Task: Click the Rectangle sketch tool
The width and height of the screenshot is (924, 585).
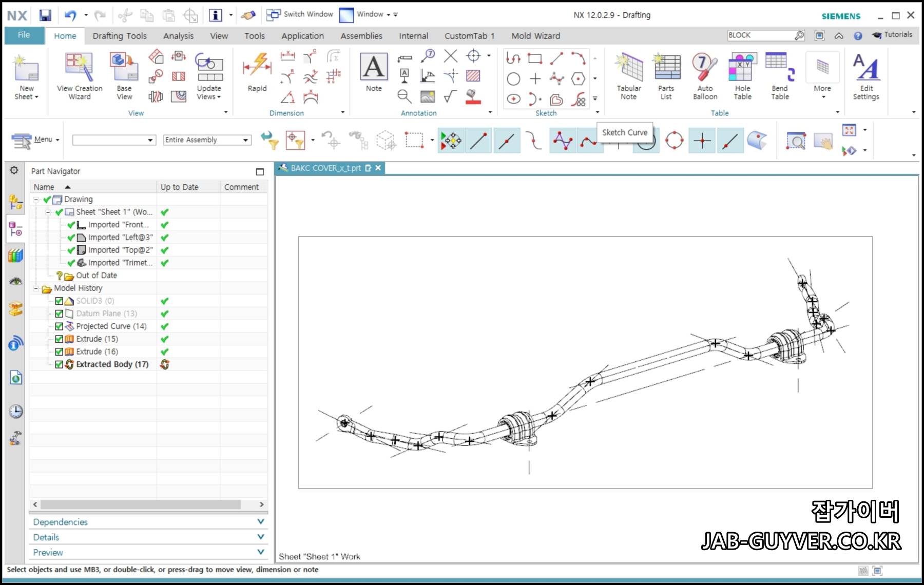Action: [x=535, y=58]
